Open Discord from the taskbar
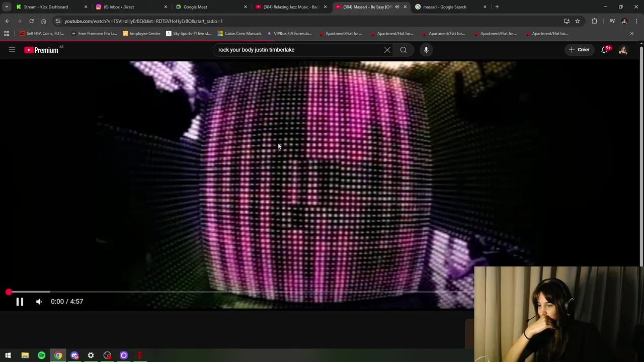The height and width of the screenshot is (362, 644). [74, 355]
